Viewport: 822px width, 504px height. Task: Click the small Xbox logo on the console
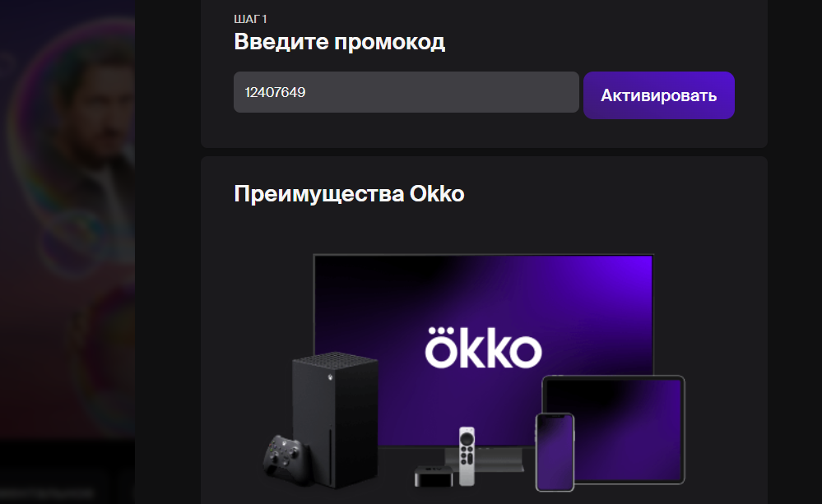[330, 377]
